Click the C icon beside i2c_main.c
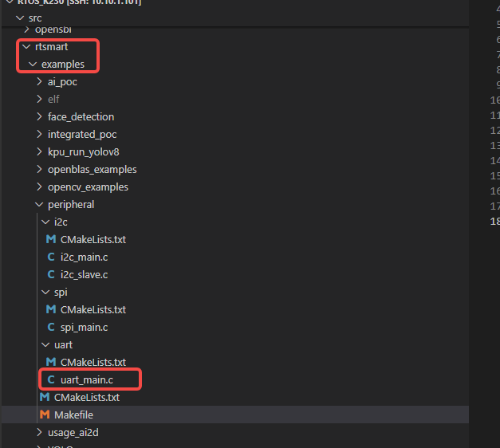This screenshot has height=448, width=500. coord(51,257)
